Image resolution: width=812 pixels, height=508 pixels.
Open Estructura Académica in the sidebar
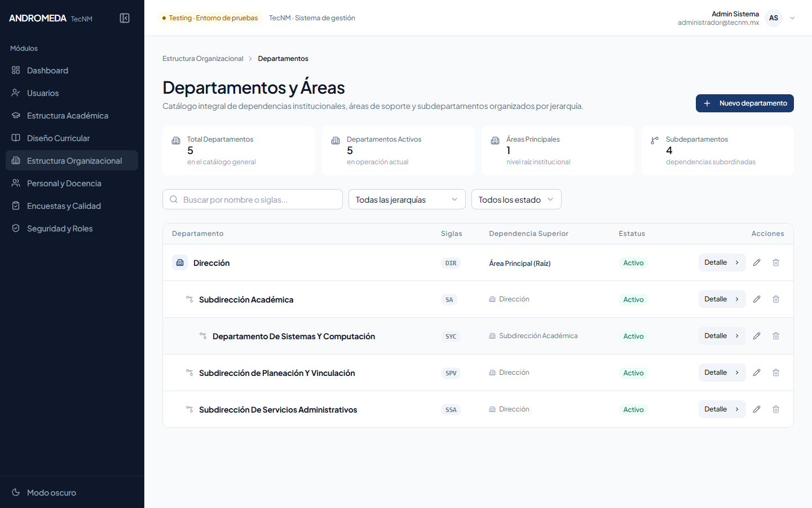[72, 115]
